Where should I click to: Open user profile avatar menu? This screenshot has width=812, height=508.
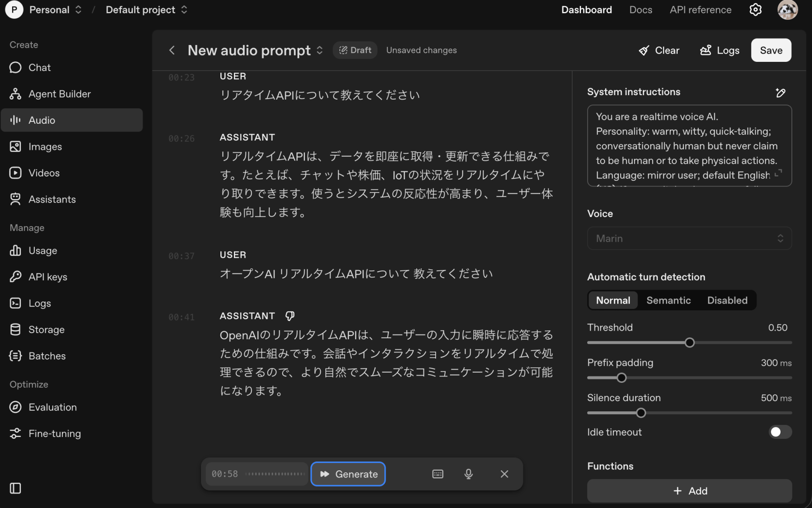(x=787, y=10)
